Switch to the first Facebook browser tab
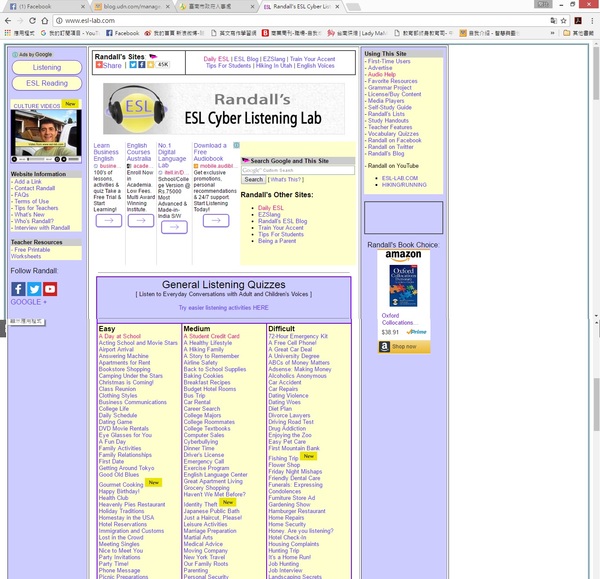 40,6
